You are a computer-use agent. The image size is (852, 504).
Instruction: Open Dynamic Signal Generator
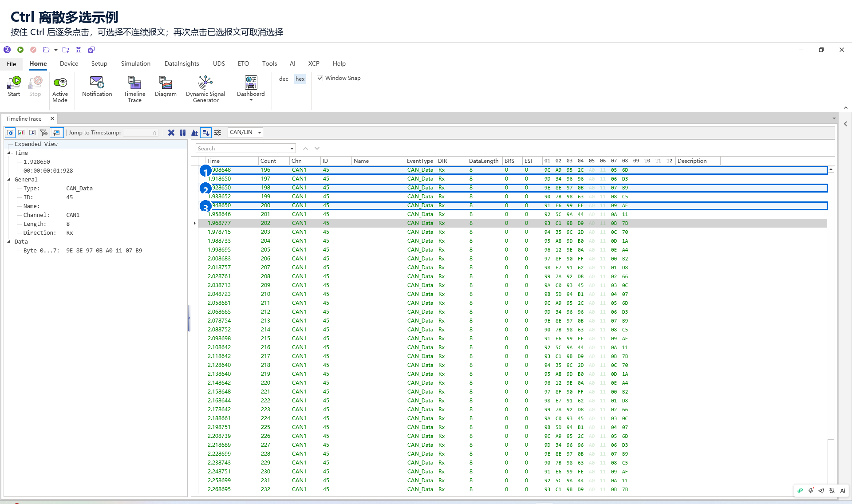[x=205, y=89]
